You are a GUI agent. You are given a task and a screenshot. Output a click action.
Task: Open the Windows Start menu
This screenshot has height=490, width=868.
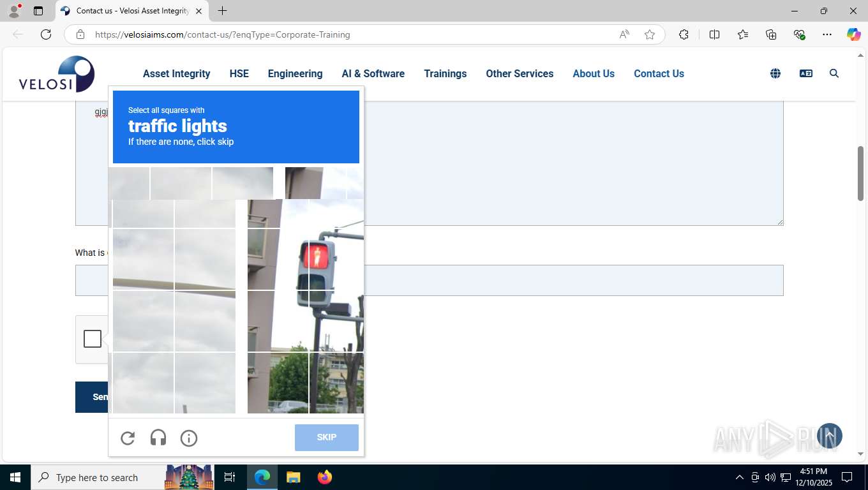point(15,477)
